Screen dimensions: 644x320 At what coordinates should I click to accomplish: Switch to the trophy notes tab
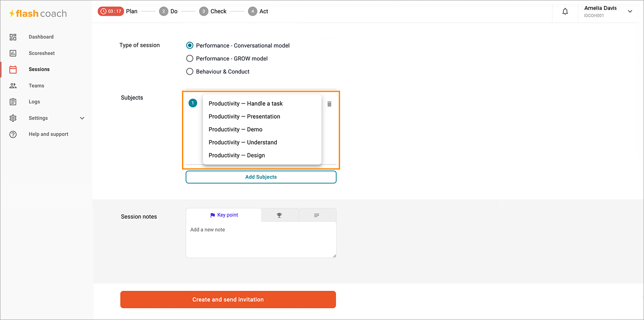click(280, 215)
